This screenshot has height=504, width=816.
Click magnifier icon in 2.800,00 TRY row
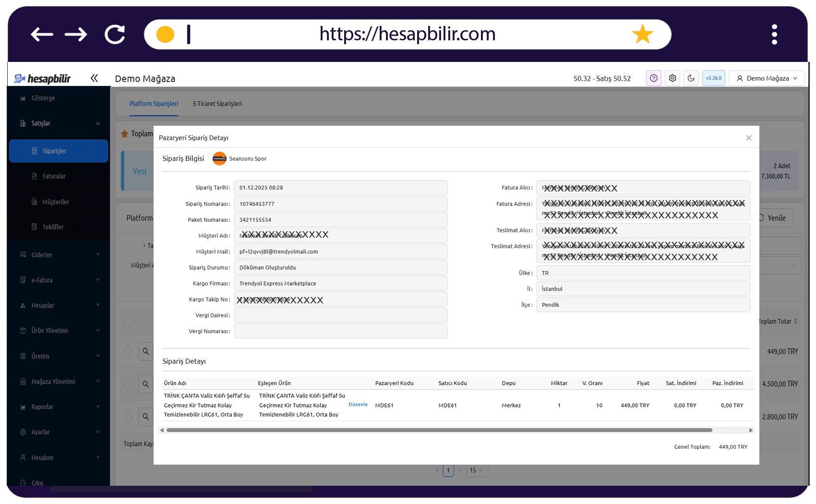click(x=145, y=417)
